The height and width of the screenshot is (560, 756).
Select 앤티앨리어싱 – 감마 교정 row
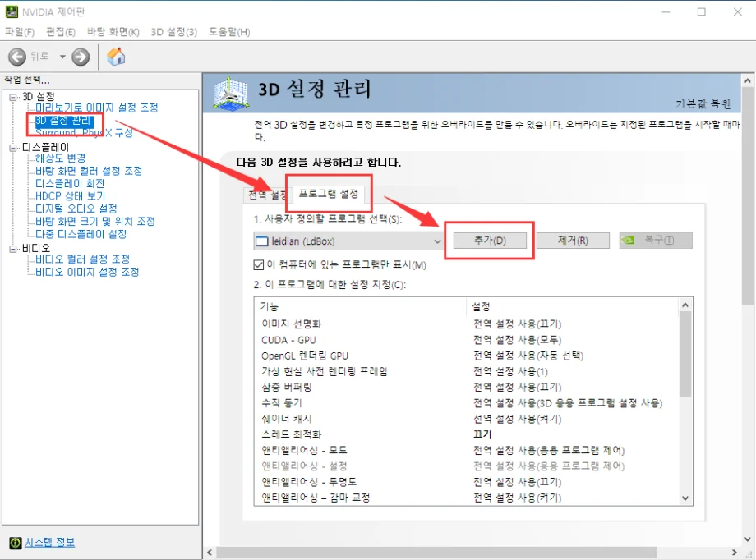pyautogui.click(x=466, y=498)
